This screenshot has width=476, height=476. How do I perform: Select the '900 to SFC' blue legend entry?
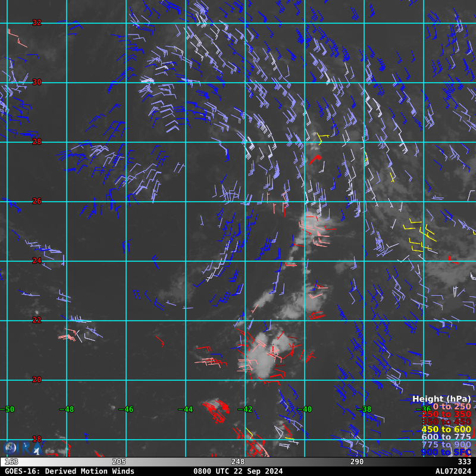446,452
